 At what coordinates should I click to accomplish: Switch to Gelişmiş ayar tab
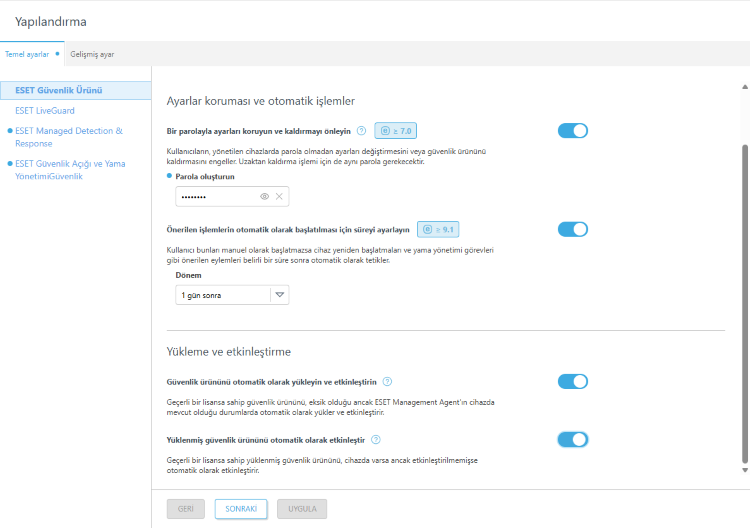click(x=92, y=54)
